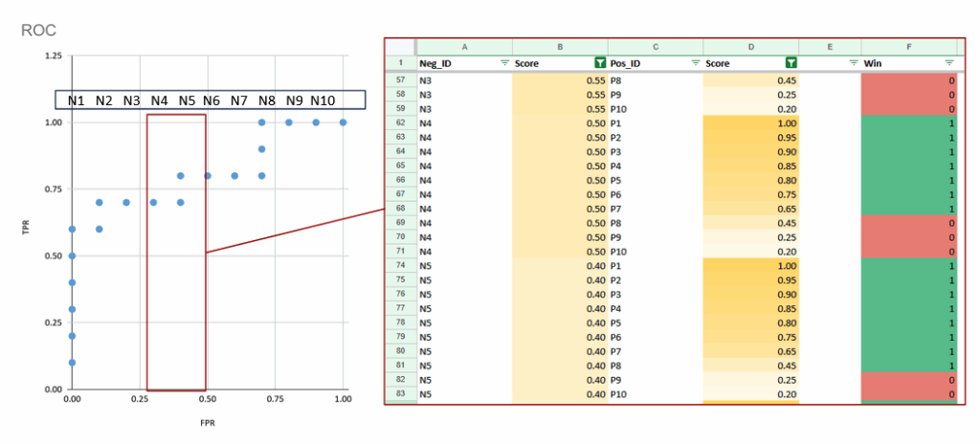980x444 pixels.
Task: Select column E header
Action: (830, 47)
